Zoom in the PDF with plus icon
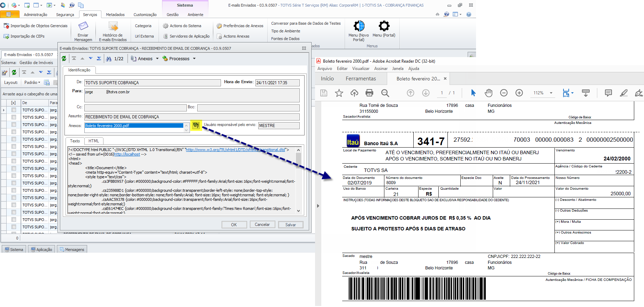 (x=519, y=93)
